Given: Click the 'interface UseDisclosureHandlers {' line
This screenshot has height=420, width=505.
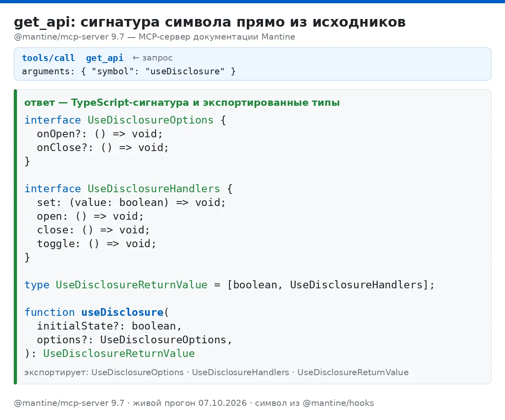Looking at the screenshot, I should 128,189.
